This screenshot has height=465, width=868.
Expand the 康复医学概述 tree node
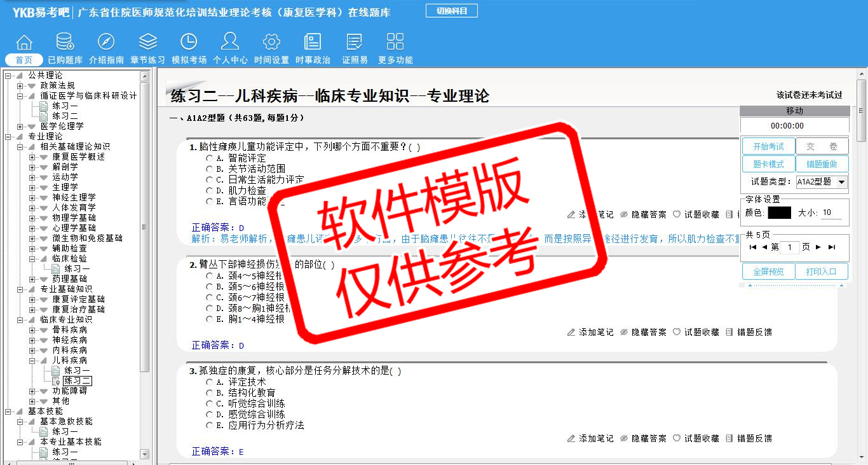(x=32, y=157)
